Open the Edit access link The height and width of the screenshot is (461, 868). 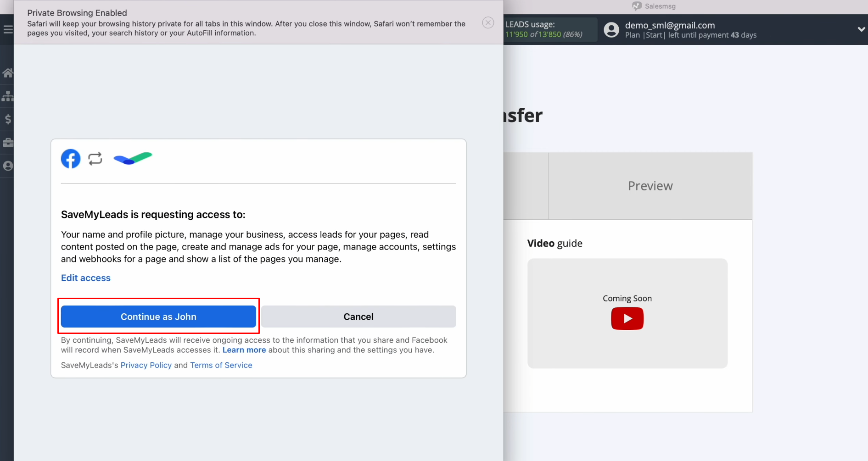click(86, 278)
